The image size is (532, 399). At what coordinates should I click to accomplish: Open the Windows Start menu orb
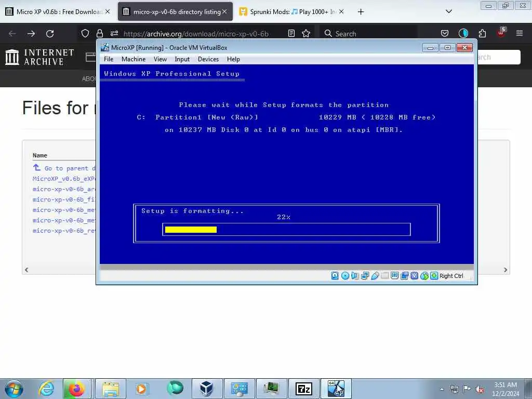pyautogui.click(x=14, y=389)
